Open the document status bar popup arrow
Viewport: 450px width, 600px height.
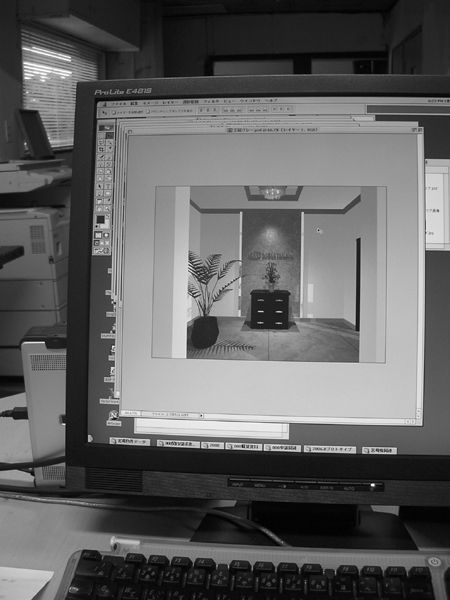pos(201,416)
